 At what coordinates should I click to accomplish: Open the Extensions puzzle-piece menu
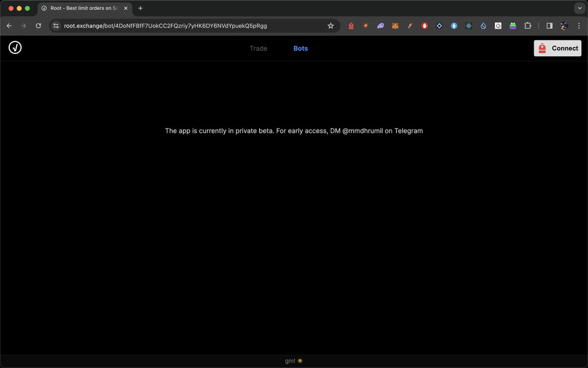click(x=528, y=26)
